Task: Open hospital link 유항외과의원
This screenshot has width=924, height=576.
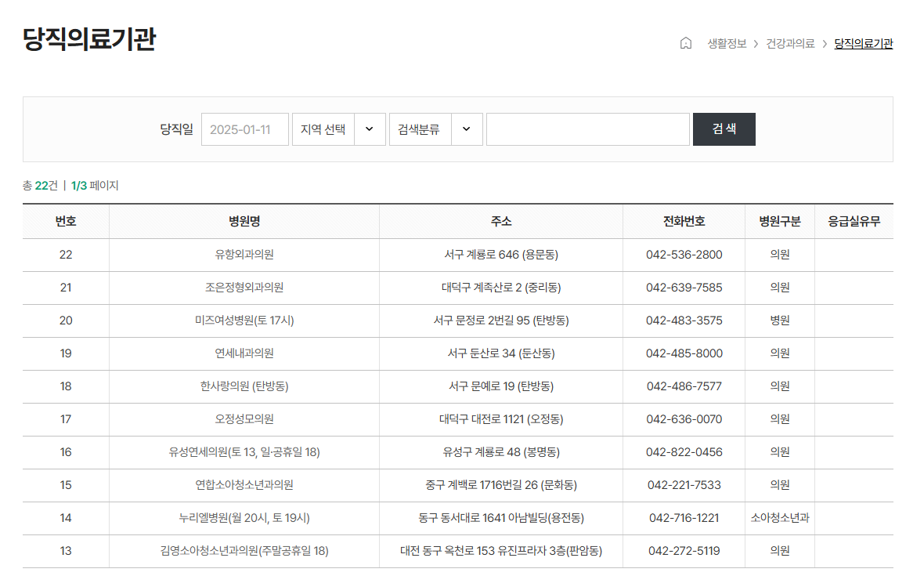Action: point(244,255)
